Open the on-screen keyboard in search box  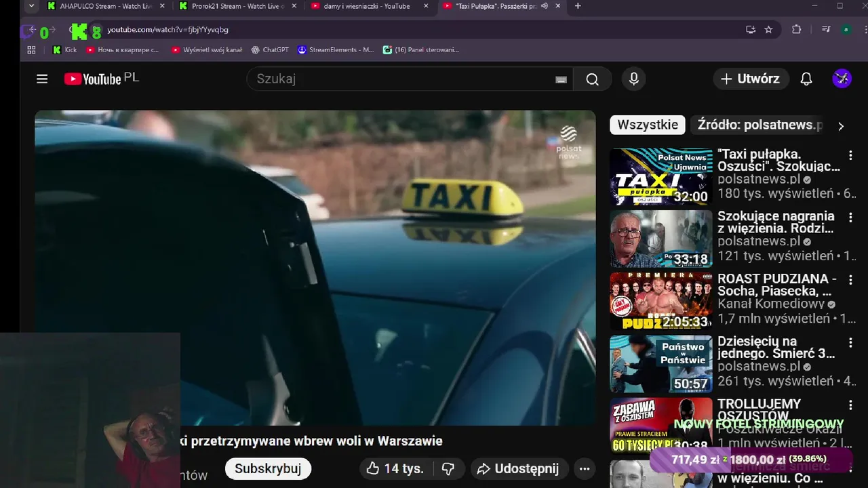pos(561,79)
